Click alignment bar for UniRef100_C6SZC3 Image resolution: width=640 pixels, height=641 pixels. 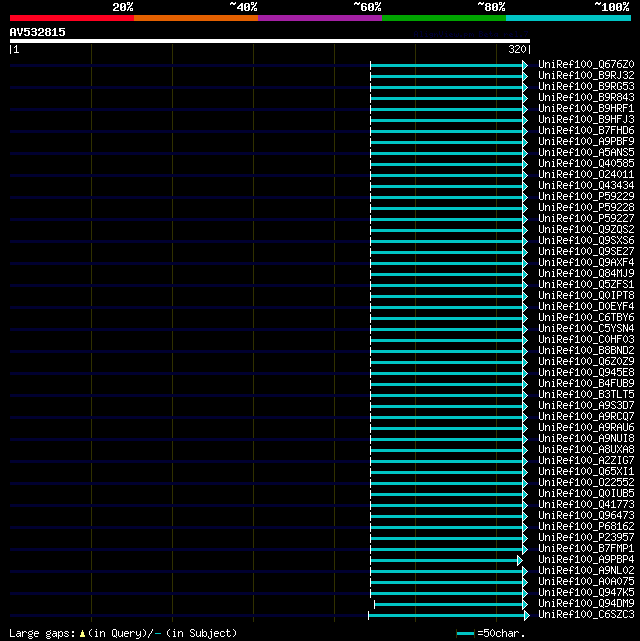pyautogui.click(x=449, y=615)
